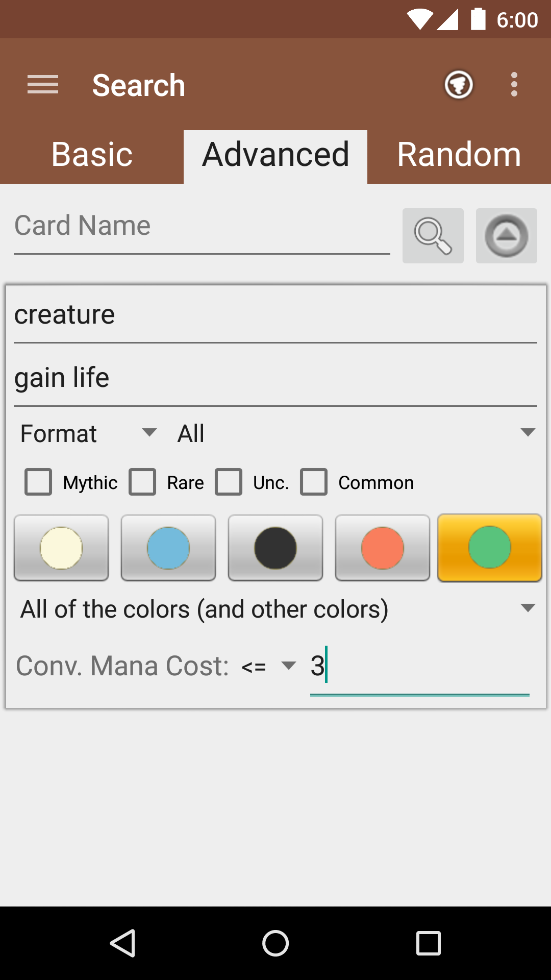Screen dimensions: 551x980
Task: Tap the tornado icon in the toolbar
Action: (459, 84)
